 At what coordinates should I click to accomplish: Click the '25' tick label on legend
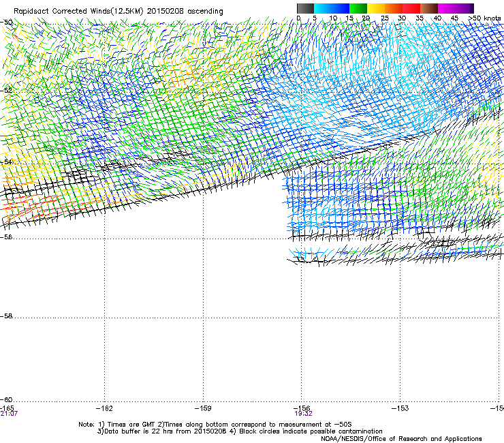coord(385,18)
